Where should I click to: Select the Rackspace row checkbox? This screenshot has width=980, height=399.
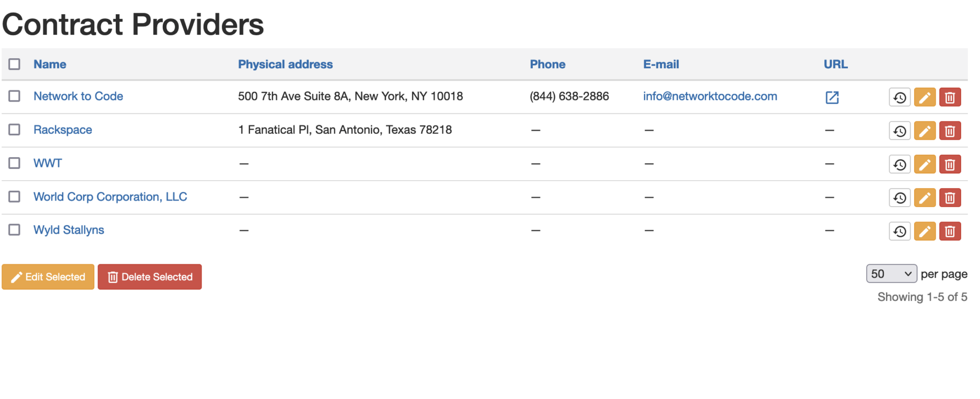pyautogui.click(x=14, y=130)
